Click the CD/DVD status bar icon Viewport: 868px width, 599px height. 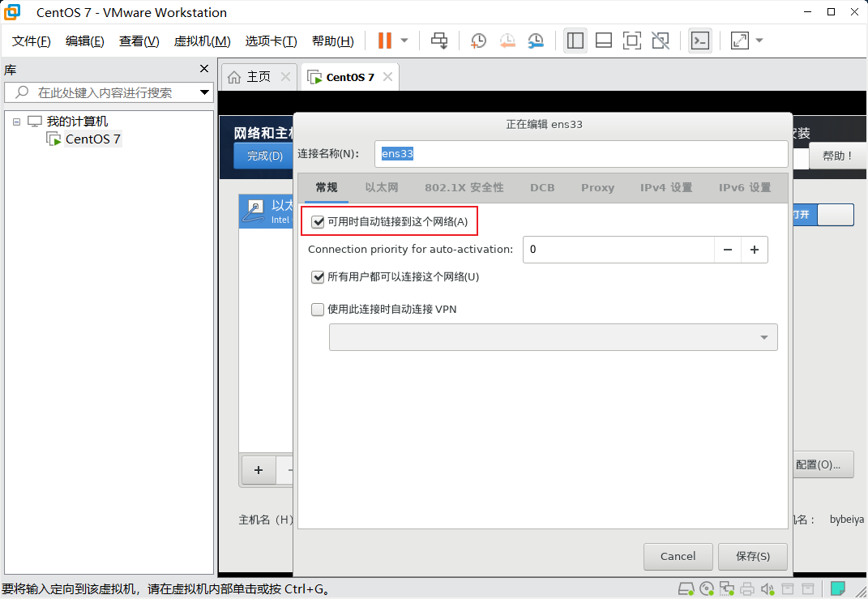(x=707, y=588)
